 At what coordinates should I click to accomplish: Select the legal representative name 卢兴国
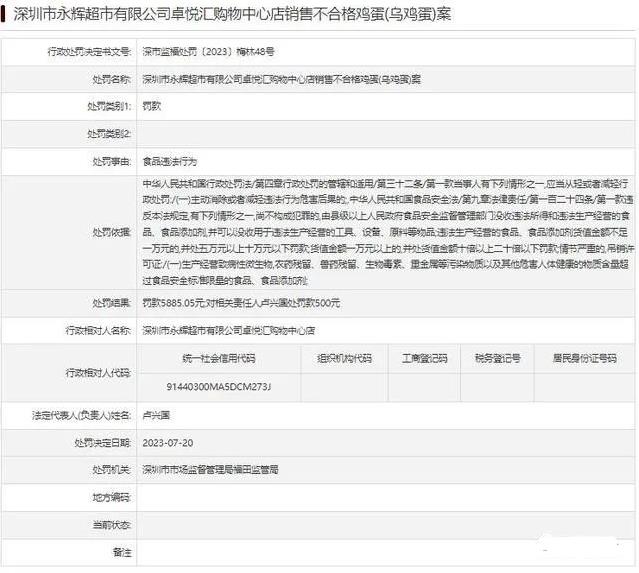pyautogui.click(x=156, y=415)
